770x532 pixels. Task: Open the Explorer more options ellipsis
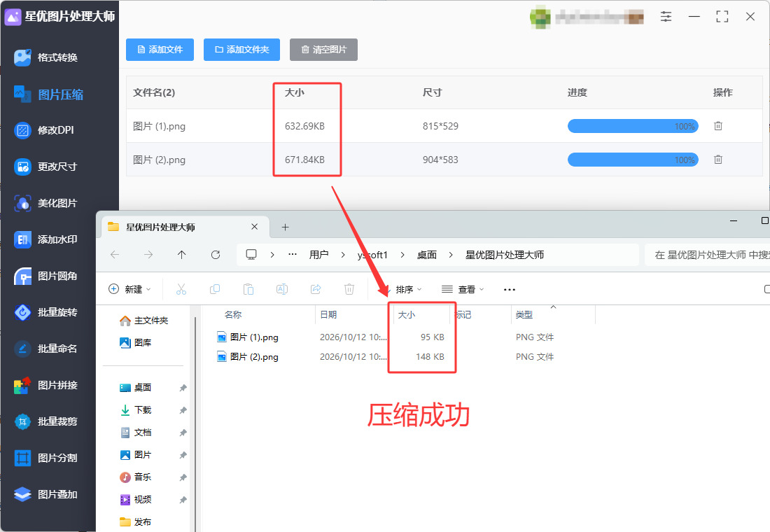pos(510,289)
